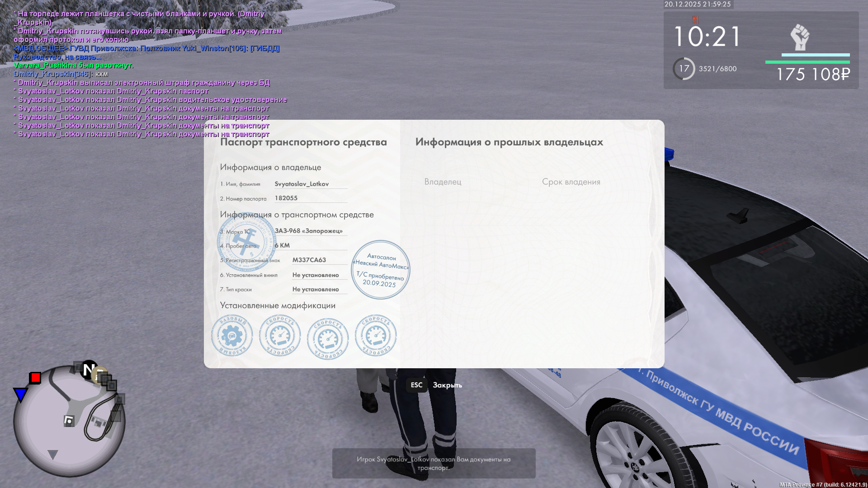
Task: Click the red square marker by the minimap
Action: pos(35,378)
